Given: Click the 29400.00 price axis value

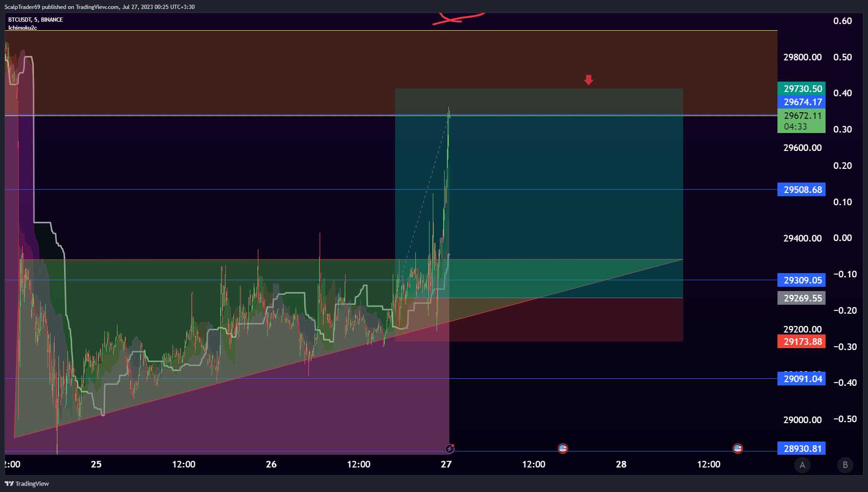Looking at the screenshot, I should [x=802, y=238].
